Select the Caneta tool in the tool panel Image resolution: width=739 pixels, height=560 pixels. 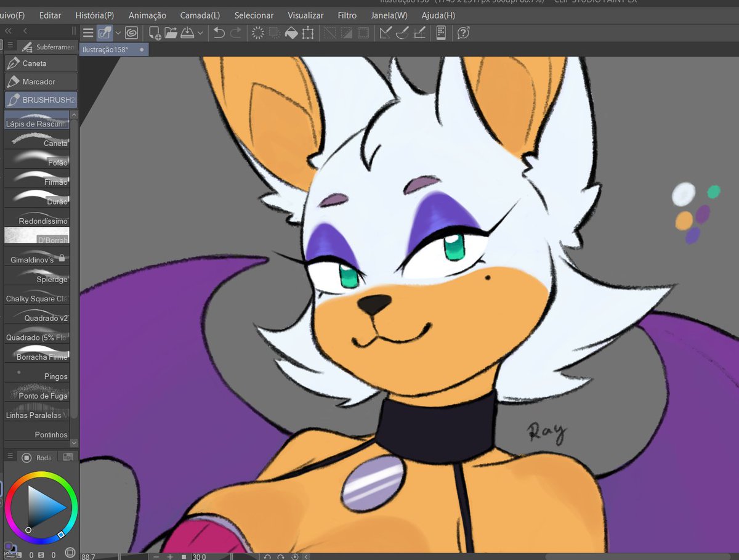[41, 63]
